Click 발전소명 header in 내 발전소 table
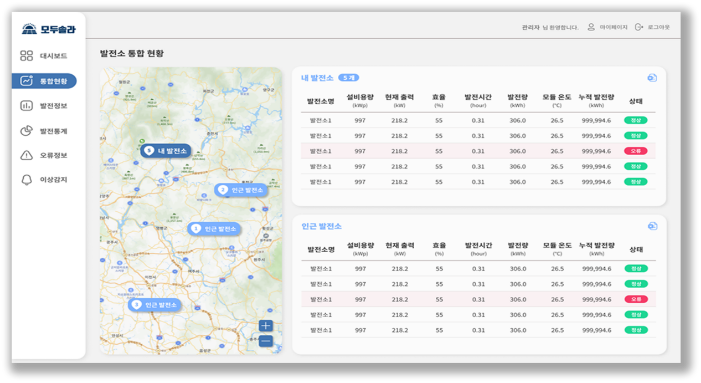The height and width of the screenshot is (383, 701). tap(321, 101)
